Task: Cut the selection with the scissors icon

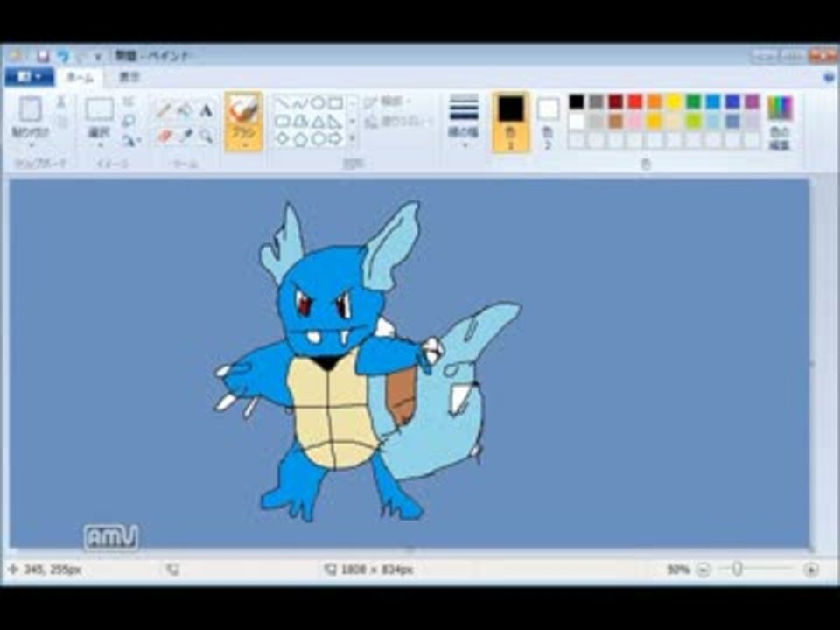Action: 61,101
